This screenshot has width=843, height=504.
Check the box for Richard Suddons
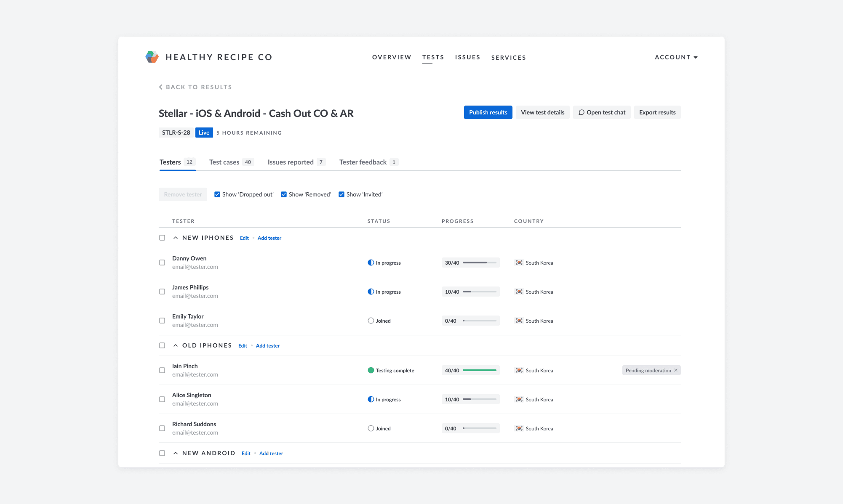click(162, 428)
